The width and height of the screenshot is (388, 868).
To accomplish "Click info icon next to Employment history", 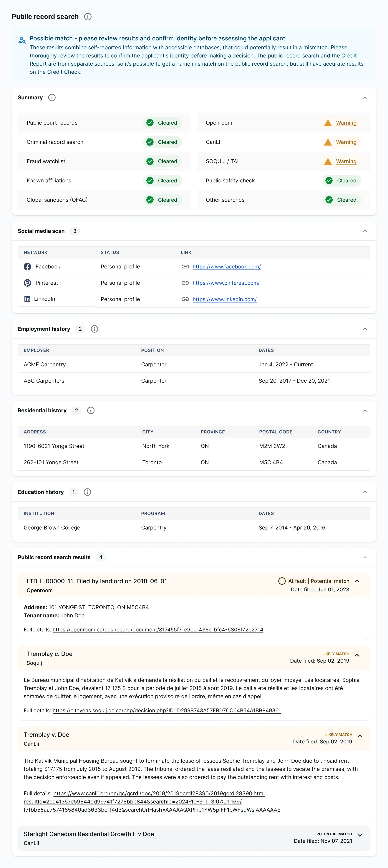I will tap(95, 329).
